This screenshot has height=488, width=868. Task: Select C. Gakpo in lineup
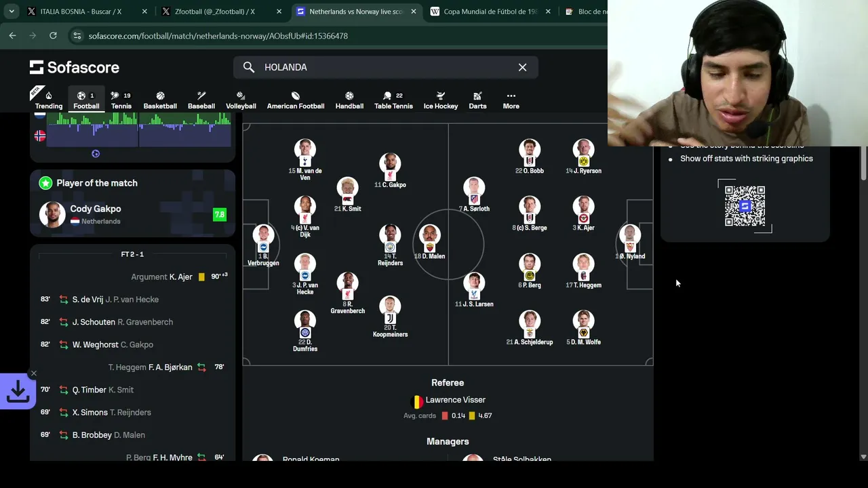pos(390,171)
